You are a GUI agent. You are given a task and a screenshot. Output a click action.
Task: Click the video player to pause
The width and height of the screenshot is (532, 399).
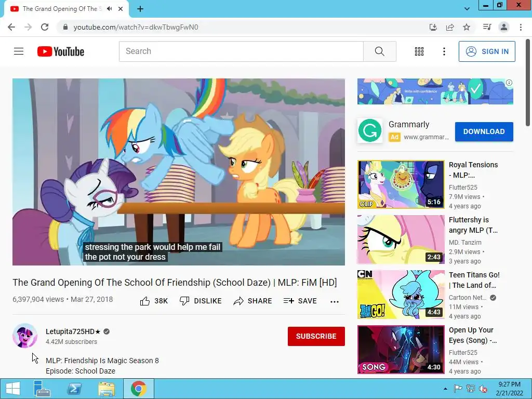click(179, 172)
